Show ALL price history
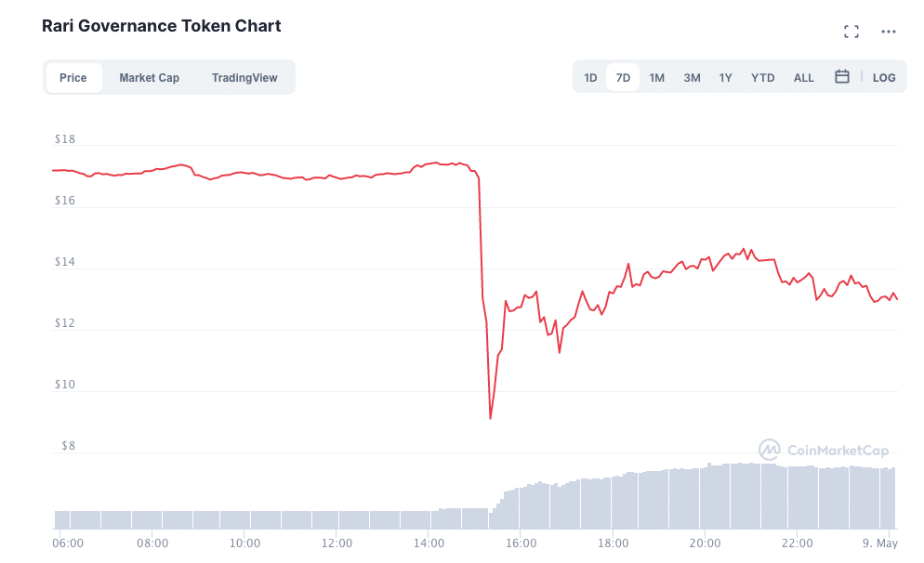Image resolution: width=924 pixels, height=563 pixels. point(803,78)
